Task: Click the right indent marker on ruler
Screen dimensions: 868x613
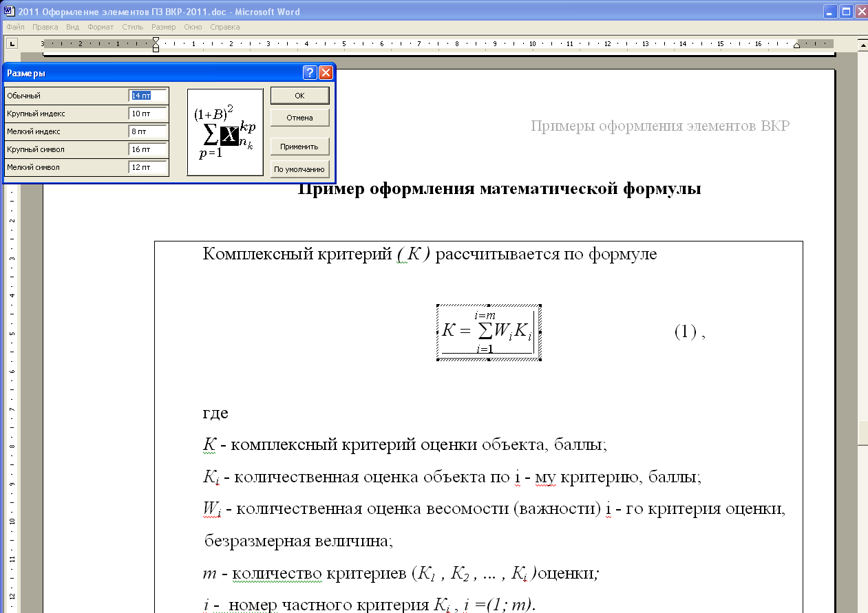Action: (796, 45)
